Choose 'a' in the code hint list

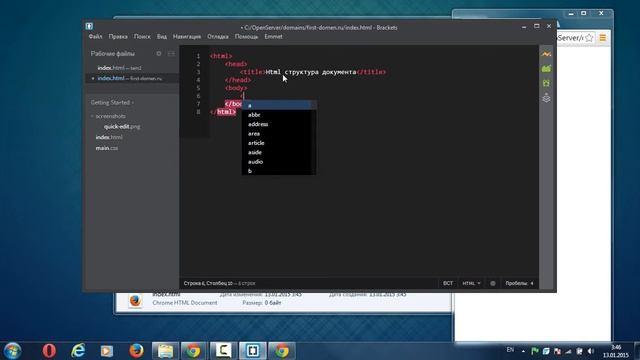[x=278, y=105]
